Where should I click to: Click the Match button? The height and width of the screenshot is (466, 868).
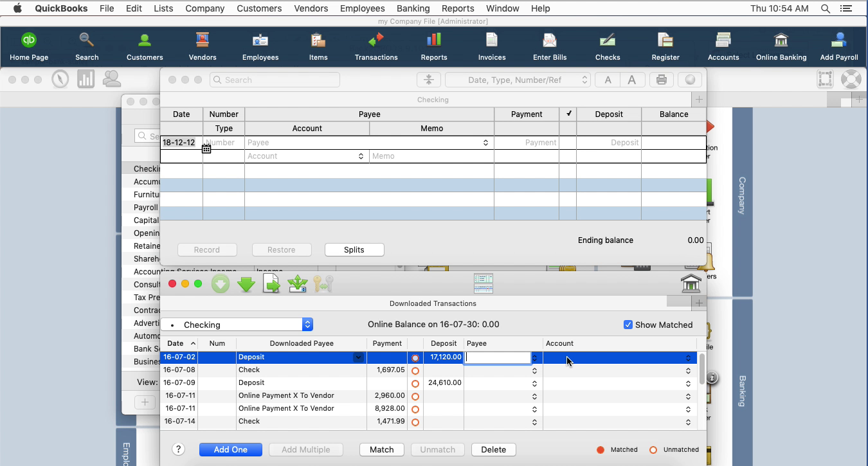[382, 449]
